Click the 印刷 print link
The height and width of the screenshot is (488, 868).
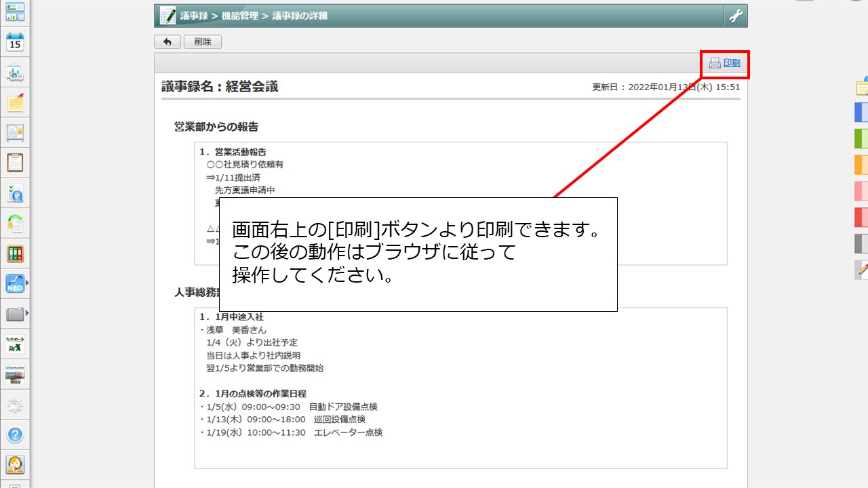731,63
